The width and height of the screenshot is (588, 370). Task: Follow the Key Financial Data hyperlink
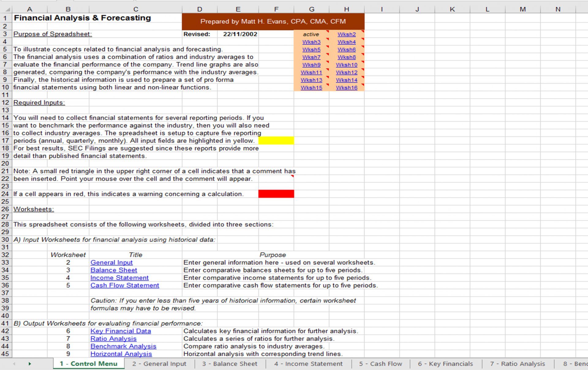point(121,331)
